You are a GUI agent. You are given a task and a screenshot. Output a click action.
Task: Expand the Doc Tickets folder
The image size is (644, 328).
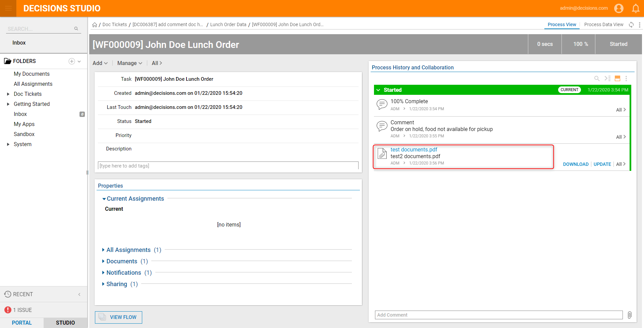pyautogui.click(x=8, y=94)
